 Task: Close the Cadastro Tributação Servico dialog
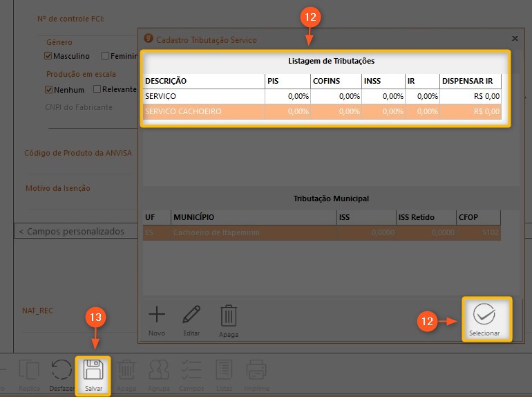tap(514, 39)
